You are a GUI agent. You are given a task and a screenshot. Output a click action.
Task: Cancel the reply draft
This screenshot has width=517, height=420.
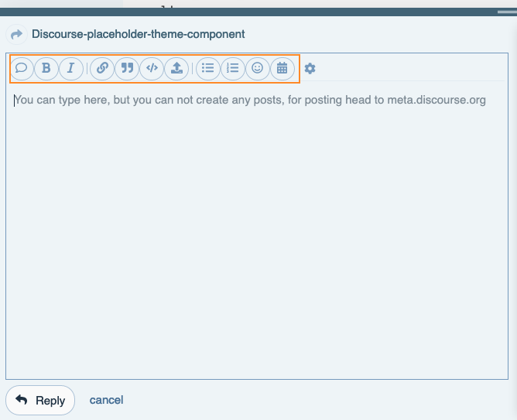click(106, 400)
